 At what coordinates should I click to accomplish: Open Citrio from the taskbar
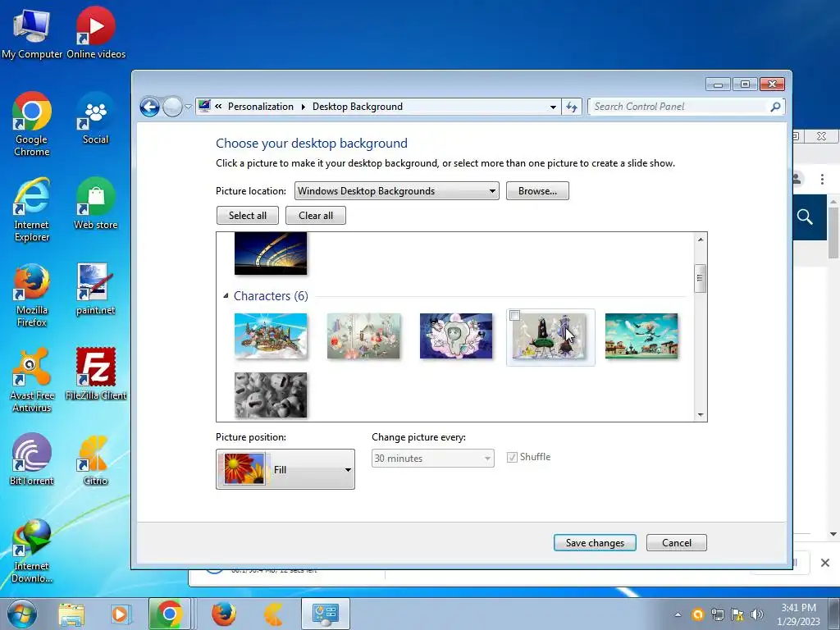[x=273, y=614]
